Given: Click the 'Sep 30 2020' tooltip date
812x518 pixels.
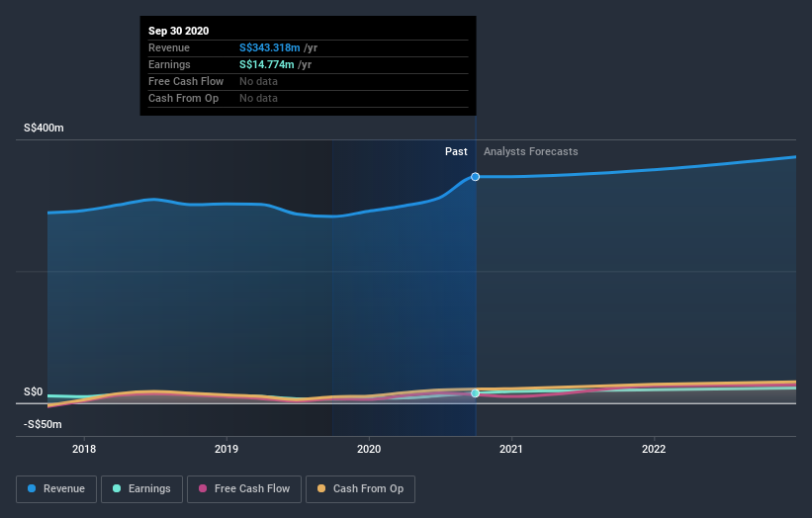Looking at the screenshot, I should (179, 31).
